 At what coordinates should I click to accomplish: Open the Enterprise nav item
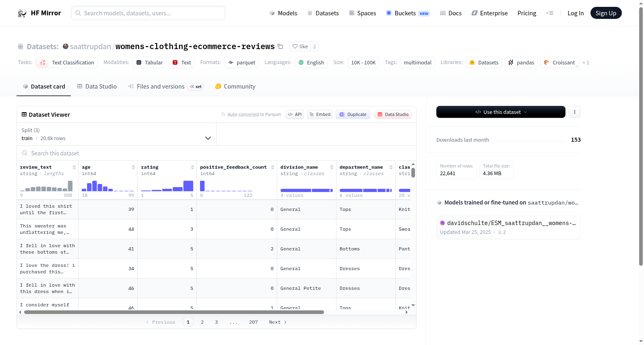pos(489,13)
